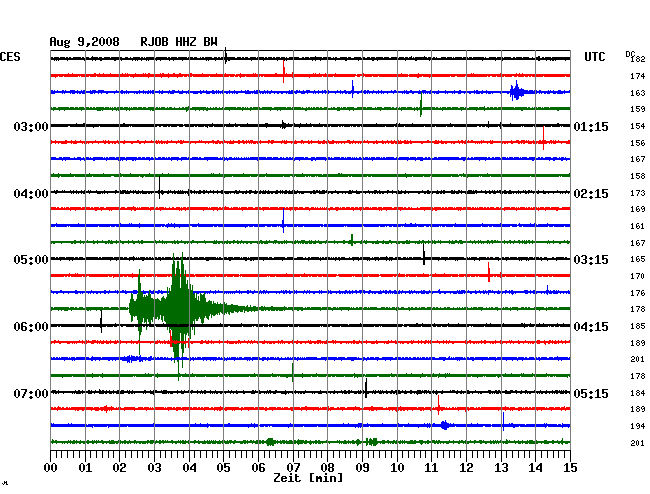Screen dimensions: 650x494
Task: Click minute tick label "06" on axis
Action: pos(258,467)
